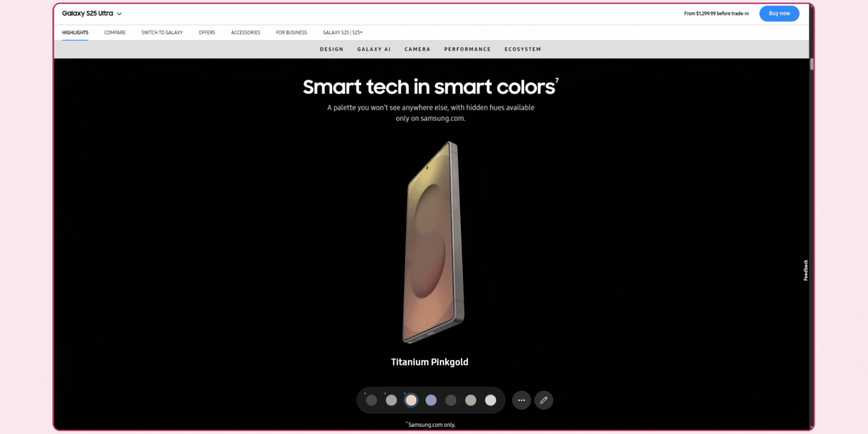Click the Buy now button

[x=779, y=14]
